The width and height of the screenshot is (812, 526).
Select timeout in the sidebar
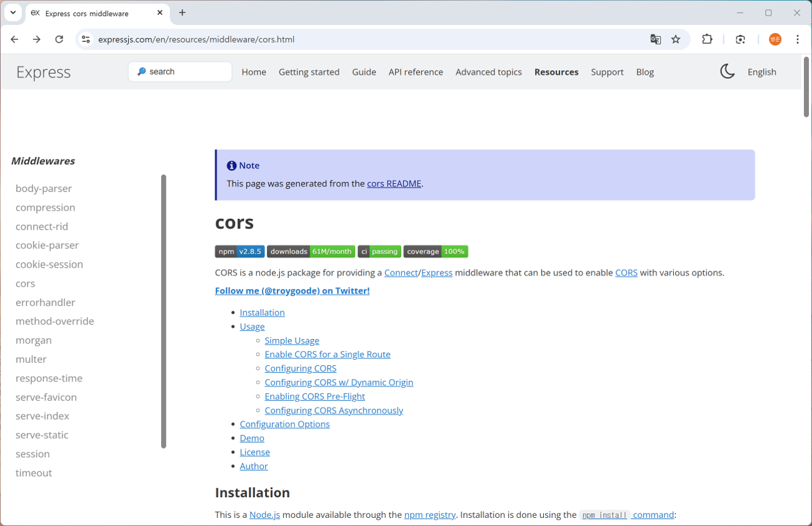[x=34, y=473]
